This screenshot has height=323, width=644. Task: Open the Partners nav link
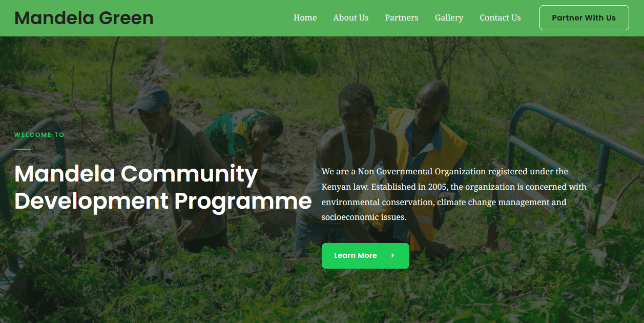[x=402, y=17]
